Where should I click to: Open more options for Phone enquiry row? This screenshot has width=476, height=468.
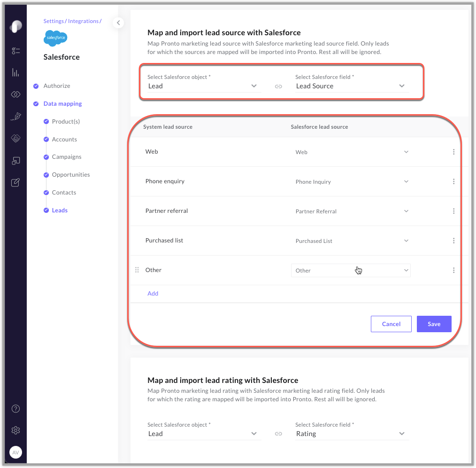[x=453, y=181]
